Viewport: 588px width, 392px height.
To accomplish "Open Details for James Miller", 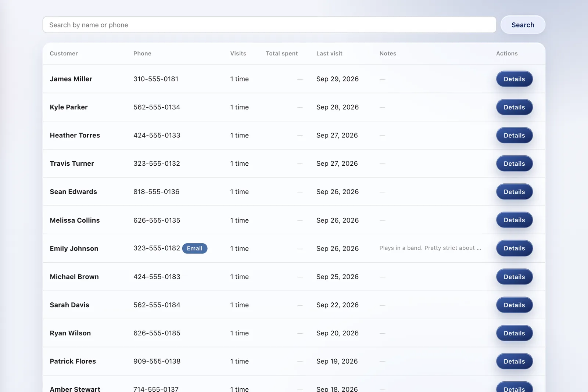I will click(x=514, y=79).
